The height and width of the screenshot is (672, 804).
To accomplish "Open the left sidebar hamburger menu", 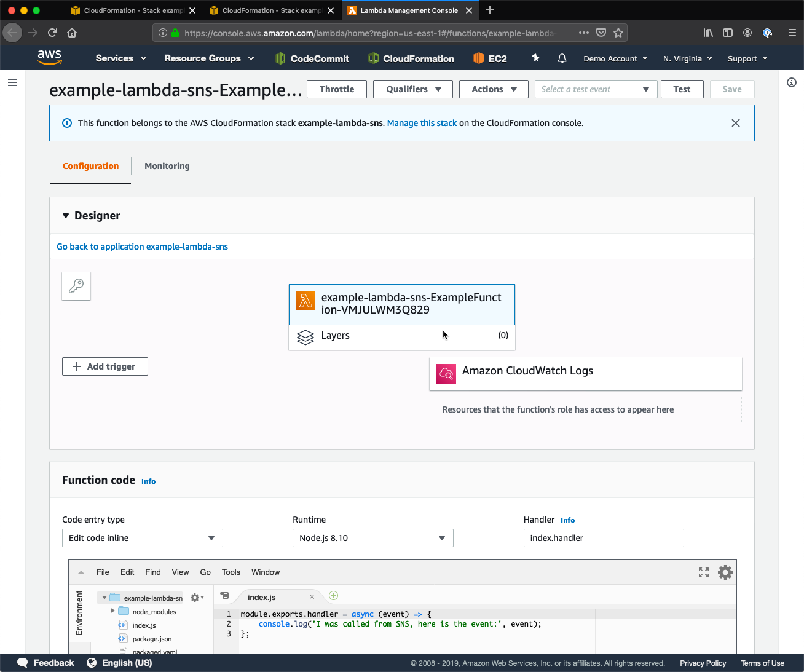I will [12, 82].
